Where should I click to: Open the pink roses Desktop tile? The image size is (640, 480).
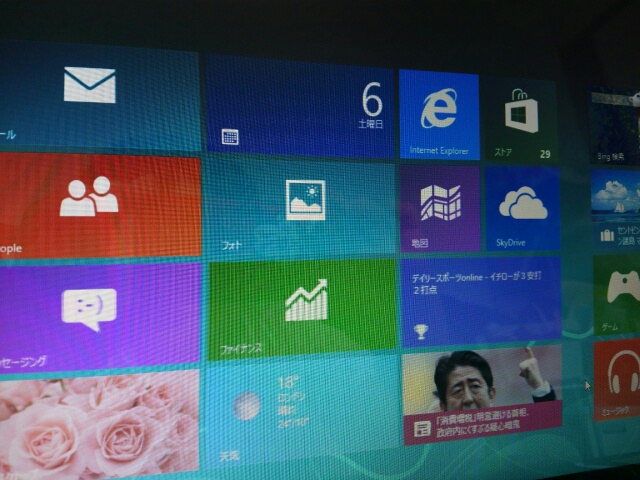click(99, 423)
